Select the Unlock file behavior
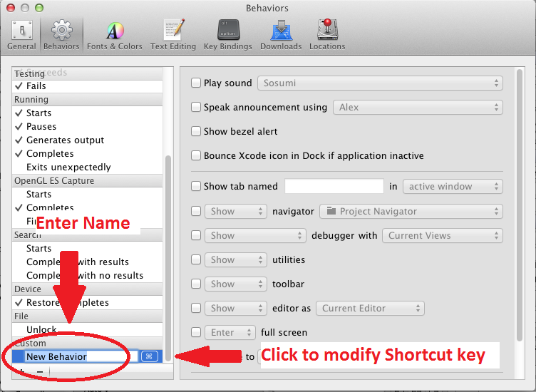 click(87, 329)
